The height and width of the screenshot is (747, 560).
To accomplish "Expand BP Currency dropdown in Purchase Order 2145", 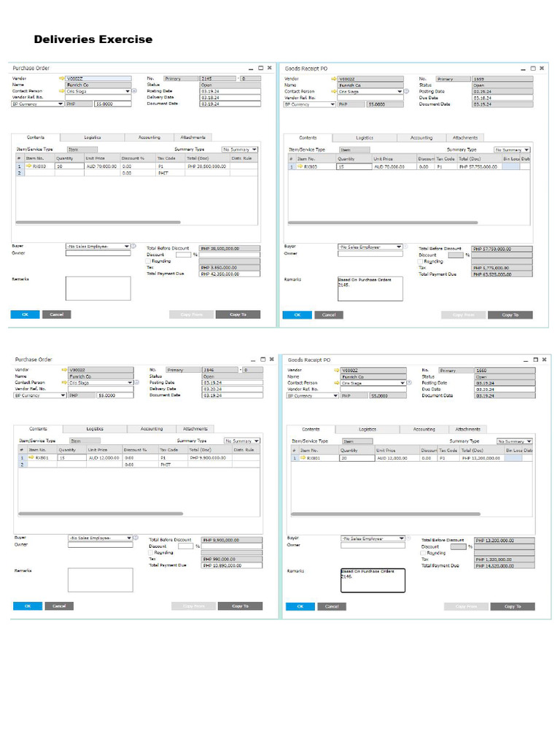I will pyautogui.click(x=61, y=104).
